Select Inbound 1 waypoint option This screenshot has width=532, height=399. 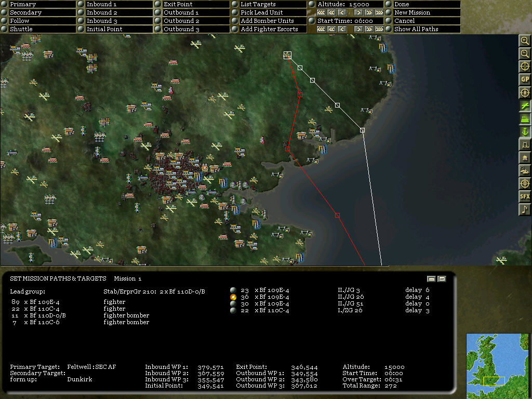pos(115,4)
